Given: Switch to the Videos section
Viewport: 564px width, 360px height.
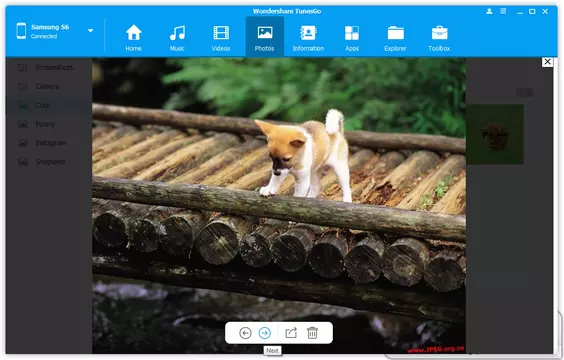Looking at the screenshot, I should coord(221,38).
